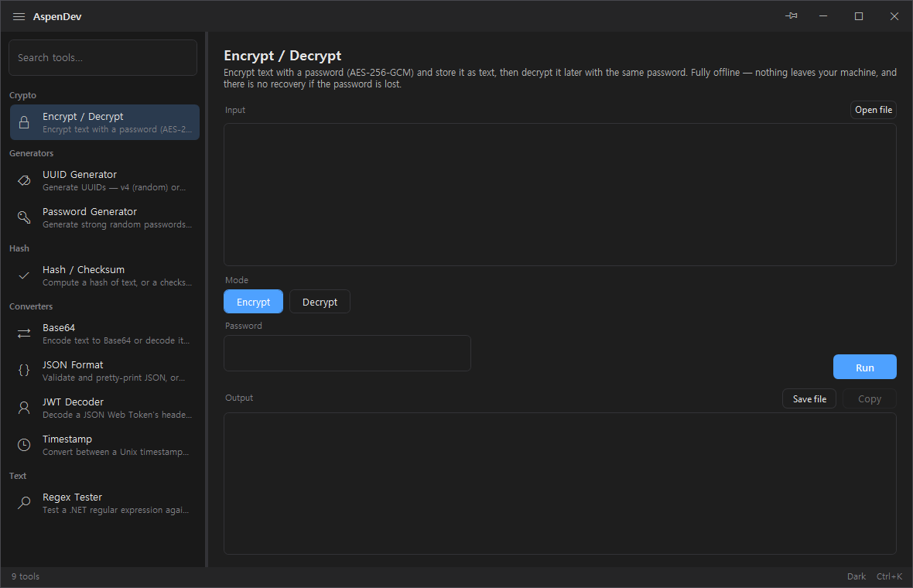Click the Hash / Checksum checkmark icon
The width and height of the screenshot is (913, 588).
[24, 276]
